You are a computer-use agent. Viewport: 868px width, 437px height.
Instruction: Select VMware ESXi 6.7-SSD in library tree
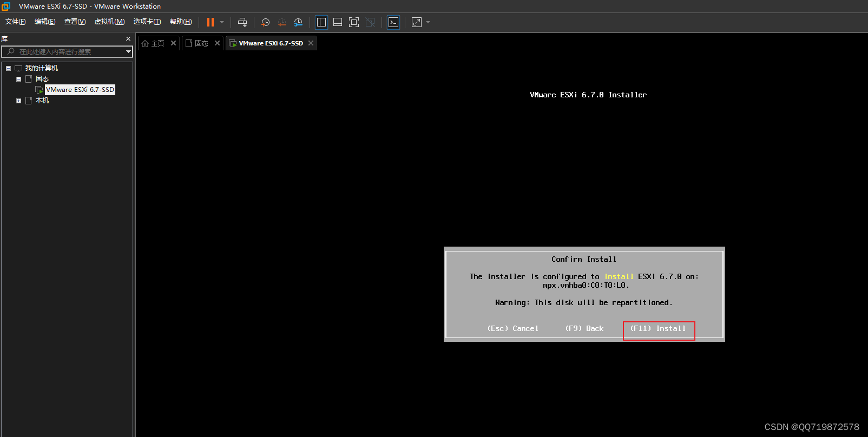(80, 90)
